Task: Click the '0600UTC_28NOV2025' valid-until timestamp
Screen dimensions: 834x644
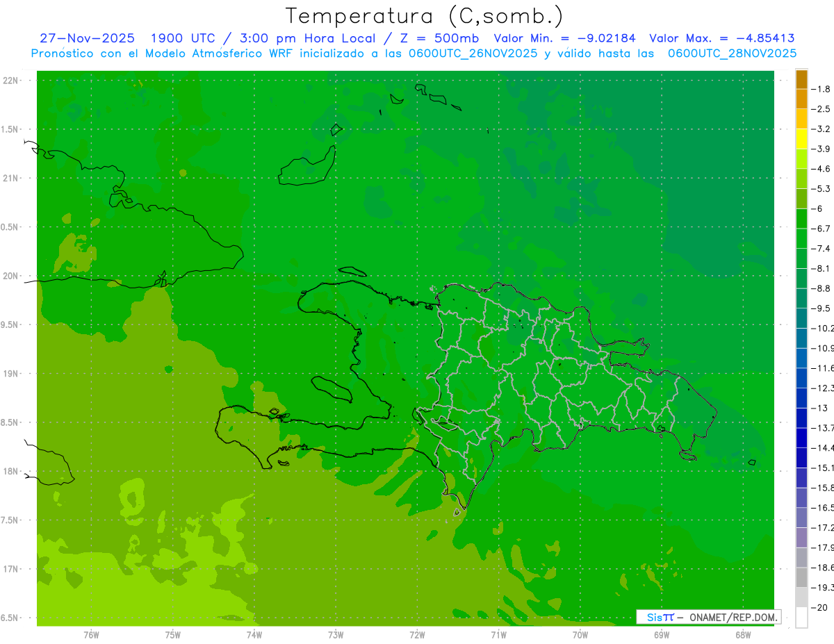Action: pyautogui.click(x=732, y=53)
